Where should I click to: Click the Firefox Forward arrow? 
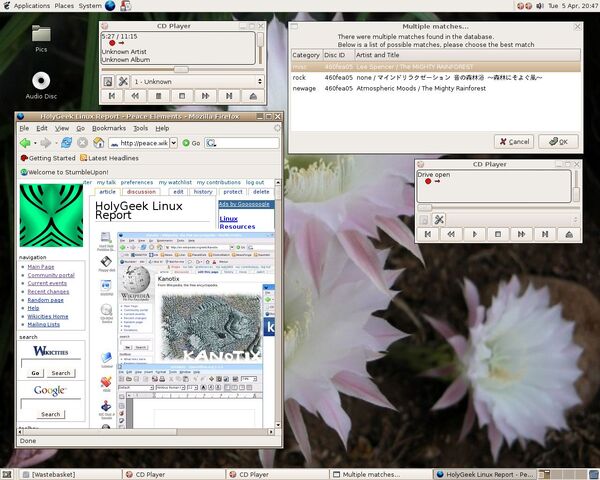point(46,143)
